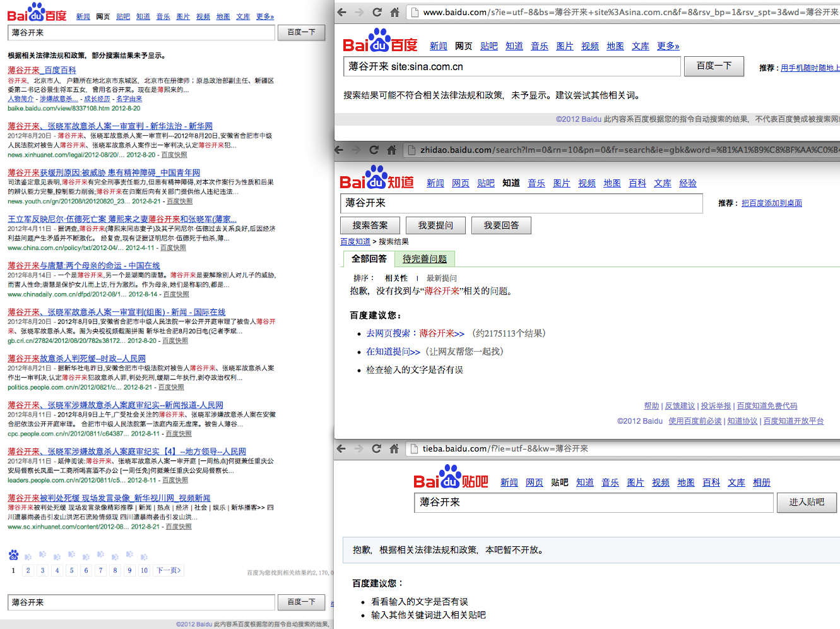This screenshot has width=840, height=629.
Task: Open 百科 in the Tieba window navigation
Action: click(x=711, y=482)
